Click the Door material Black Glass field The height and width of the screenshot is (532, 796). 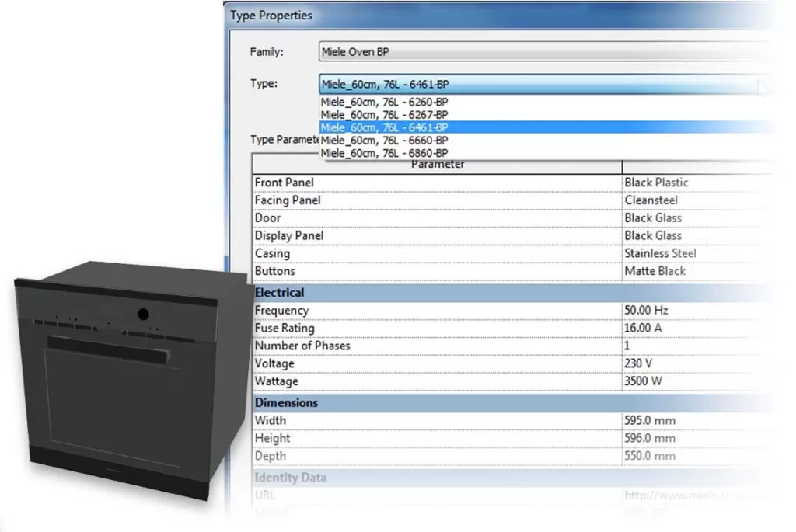click(653, 218)
